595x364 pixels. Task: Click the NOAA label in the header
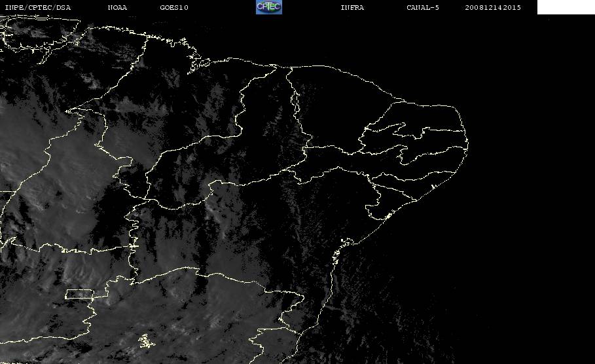117,8
